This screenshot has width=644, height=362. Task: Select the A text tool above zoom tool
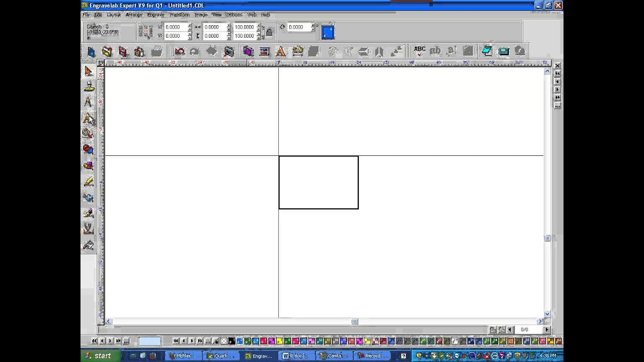(88, 118)
